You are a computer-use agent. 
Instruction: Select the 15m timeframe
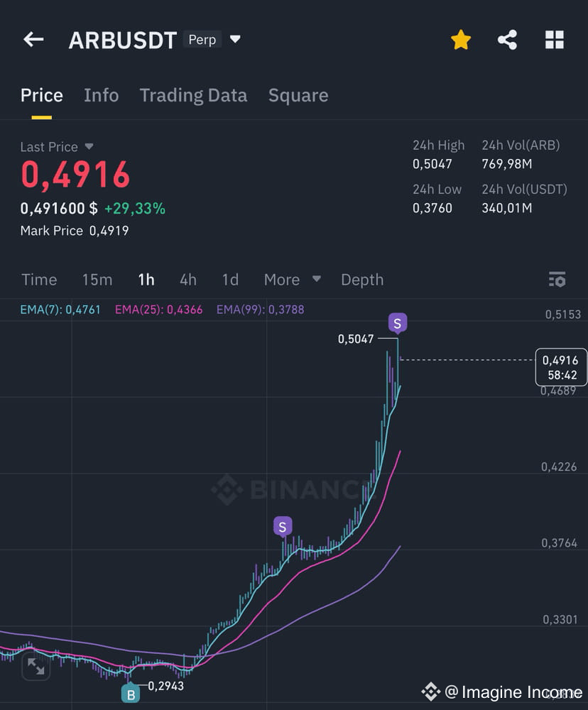[97, 279]
